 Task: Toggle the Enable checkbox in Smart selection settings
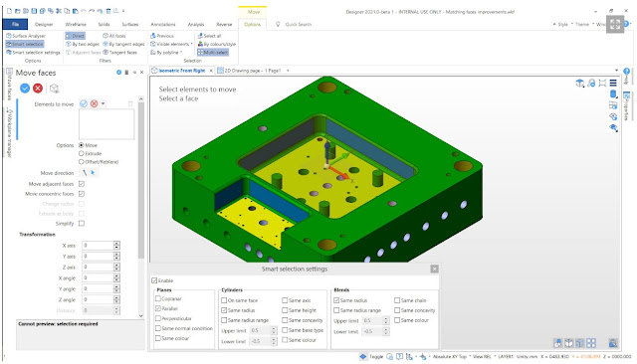[154, 280]
